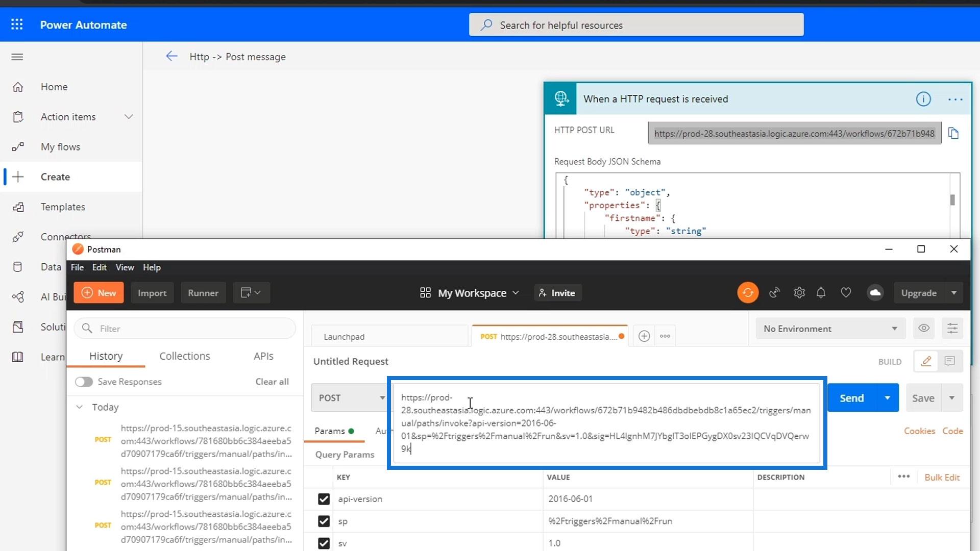Click the Postman sync refresh icon
The width and height of the screenshot is (980, 551).
(748, 293)
